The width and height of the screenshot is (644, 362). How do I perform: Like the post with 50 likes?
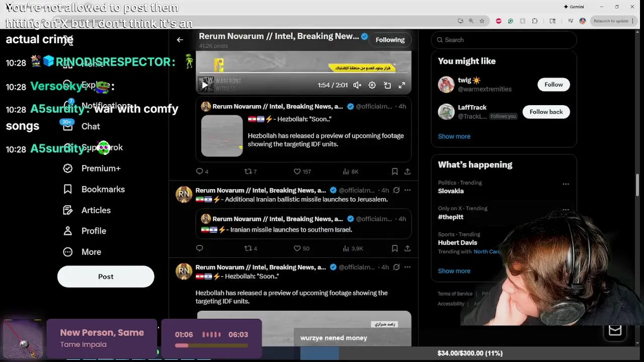[x=301, y=248]
